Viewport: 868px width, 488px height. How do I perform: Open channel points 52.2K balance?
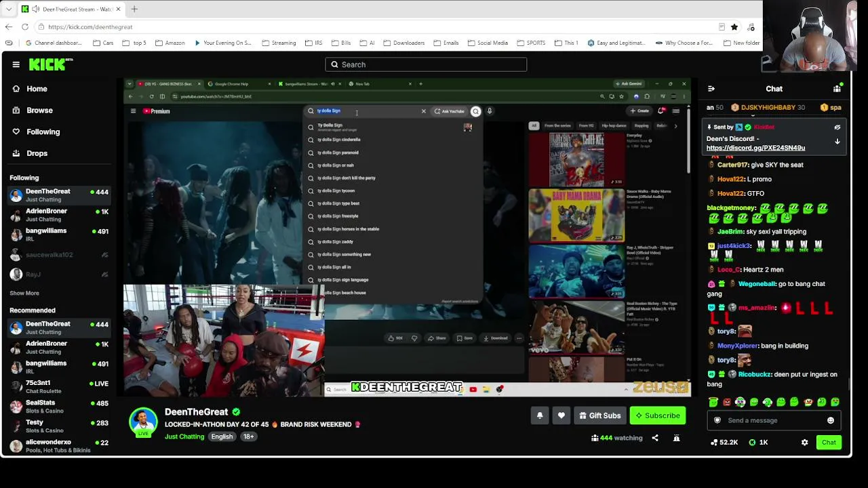(x=724, y=443)
